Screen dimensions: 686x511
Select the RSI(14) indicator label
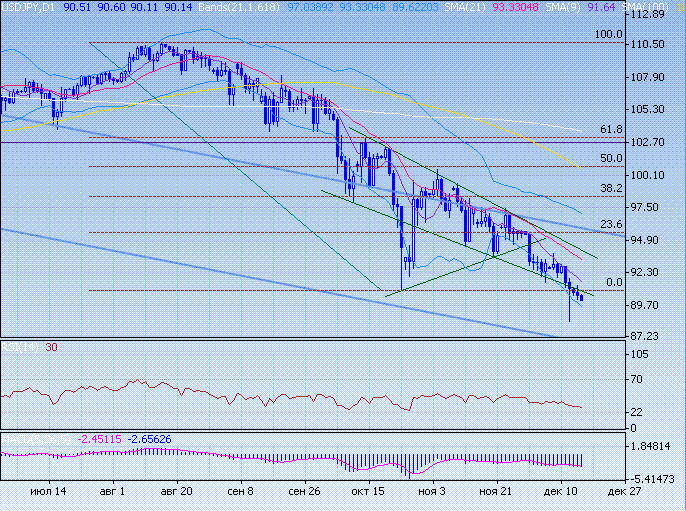pyautogui.click(x=20, y=347)
